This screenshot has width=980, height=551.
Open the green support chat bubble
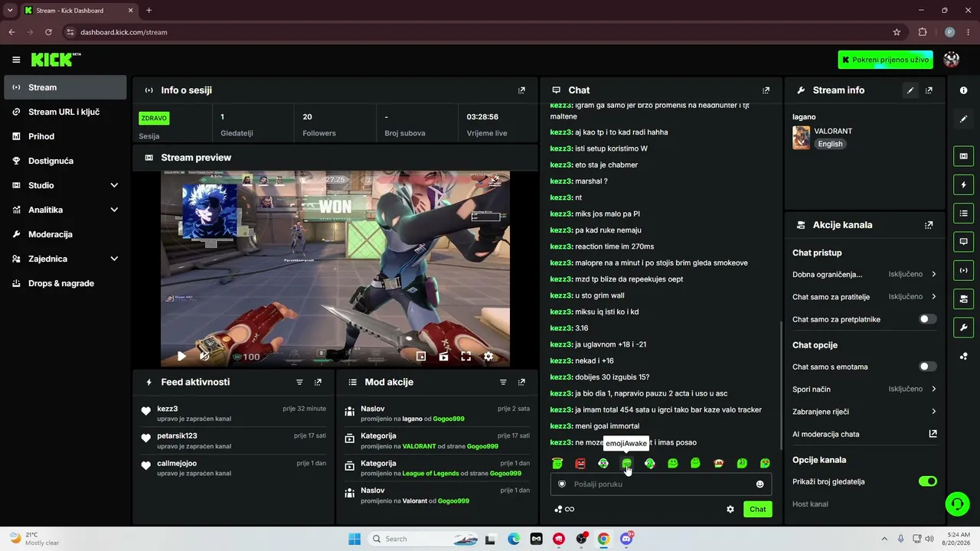point(957,504)
